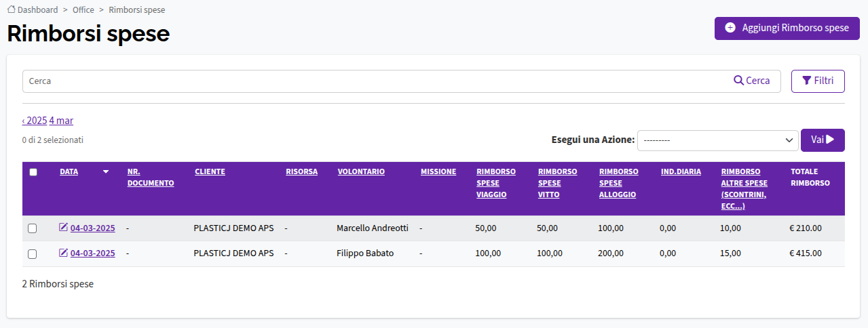Screen dimensions: 868x328
Task: Click the TOTALE RIMBORSO column header
Action: [810, 178]
